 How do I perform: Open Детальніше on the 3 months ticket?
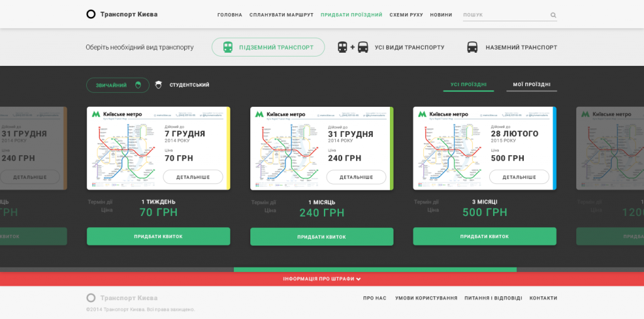click(x=518, y=177)
